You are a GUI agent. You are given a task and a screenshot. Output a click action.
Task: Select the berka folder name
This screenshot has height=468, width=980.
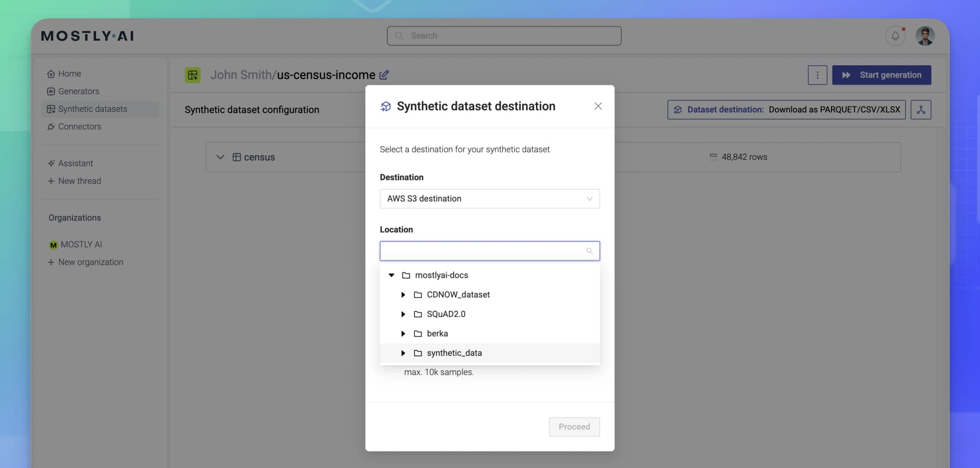point(437,334)
